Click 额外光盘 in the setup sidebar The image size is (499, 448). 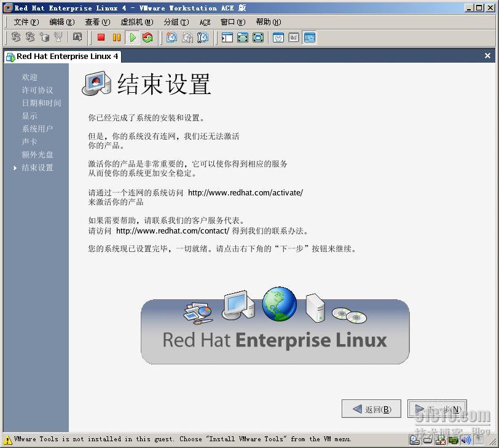(37, 155)
